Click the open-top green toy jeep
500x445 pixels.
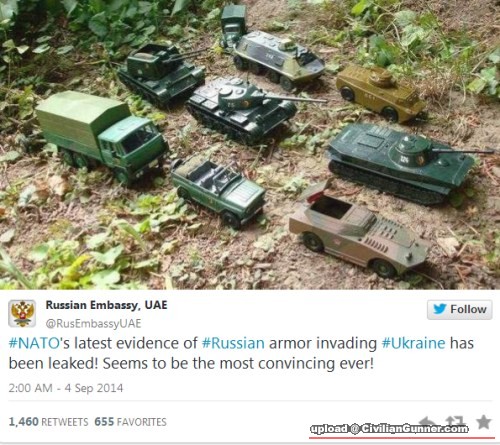pos(218,190)
